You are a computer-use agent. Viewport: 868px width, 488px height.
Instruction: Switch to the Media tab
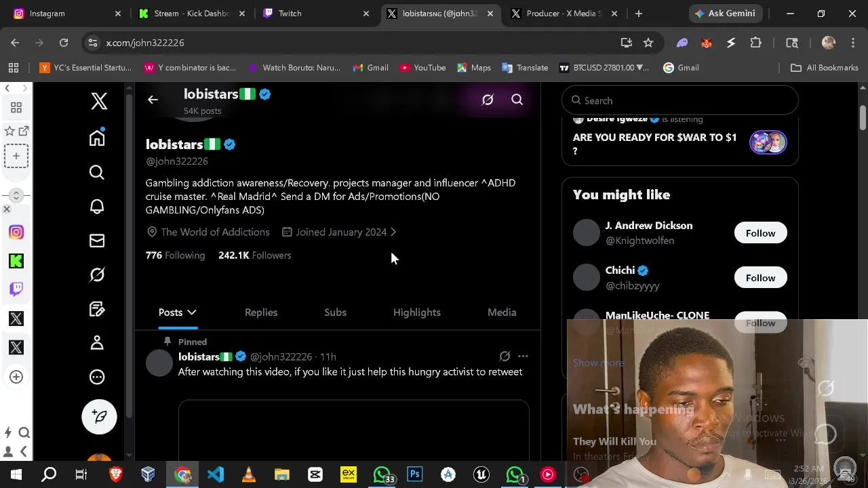502,312
